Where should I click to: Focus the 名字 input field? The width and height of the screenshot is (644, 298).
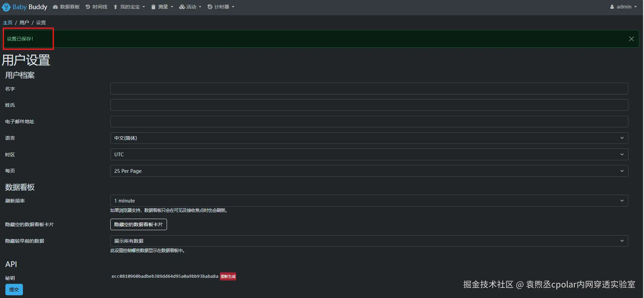[x=369, y=89]
